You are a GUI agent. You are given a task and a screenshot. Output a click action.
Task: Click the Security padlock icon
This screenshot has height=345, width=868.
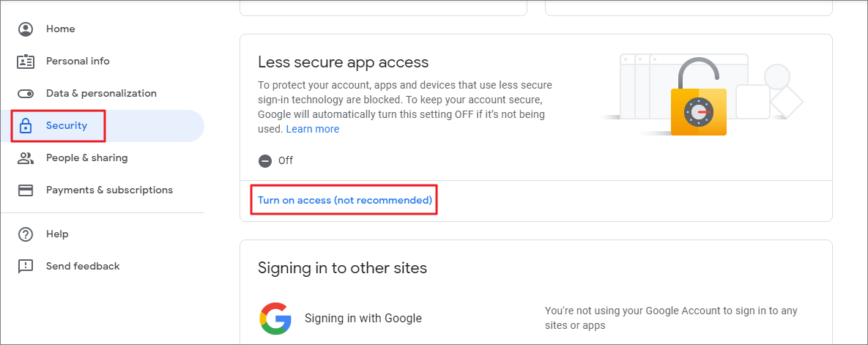26,126
